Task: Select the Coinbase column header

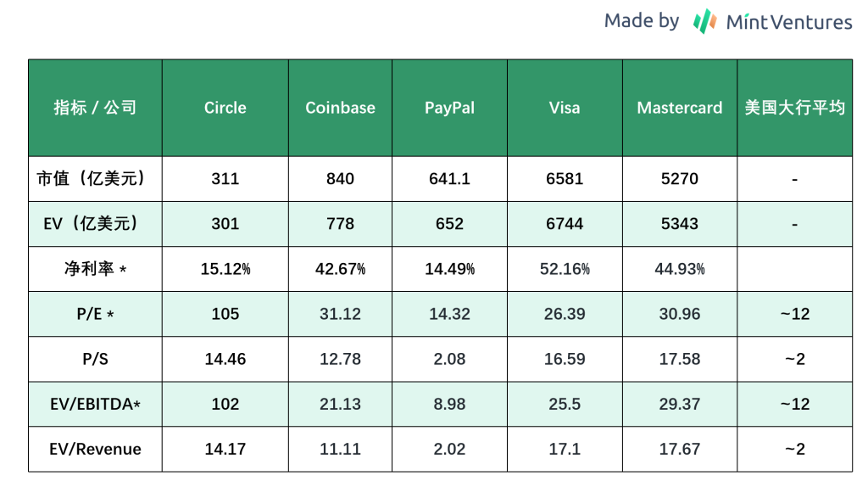Action: click(x=340, y=108)
